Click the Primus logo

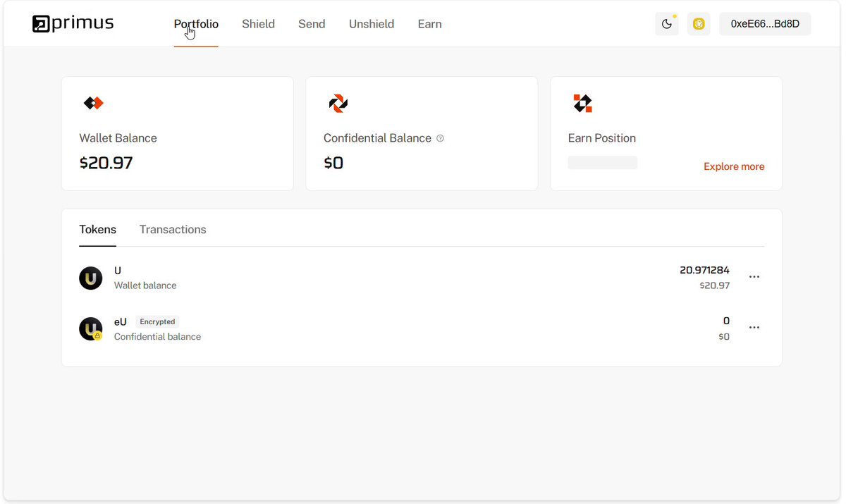tap(73, 24)
